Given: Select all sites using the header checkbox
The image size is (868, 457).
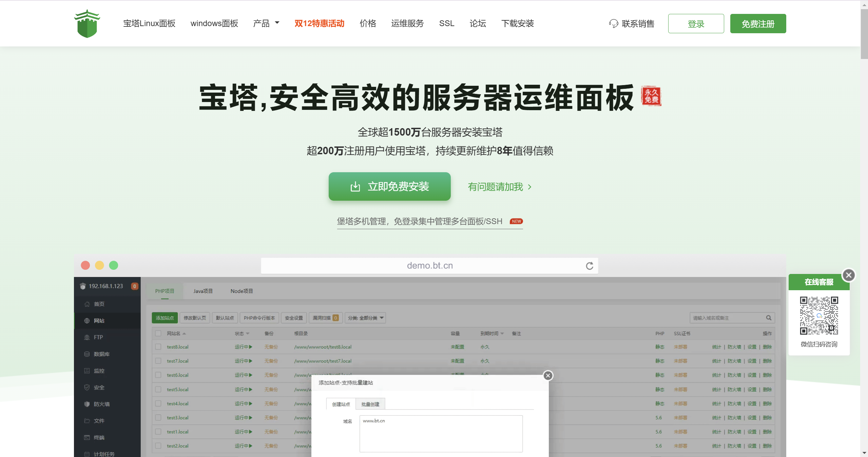Looking at the screenshot, I should pyautogui.click(x=158, y=333).
